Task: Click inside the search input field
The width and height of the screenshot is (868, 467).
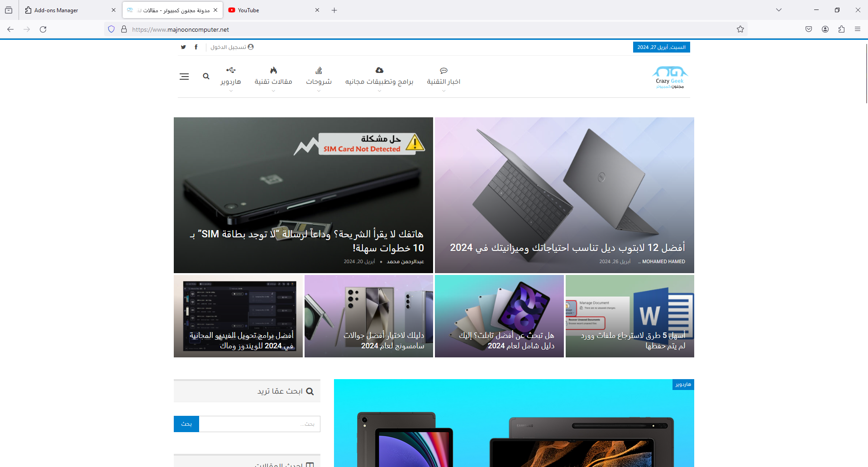Action: click(x=259, y=424)
